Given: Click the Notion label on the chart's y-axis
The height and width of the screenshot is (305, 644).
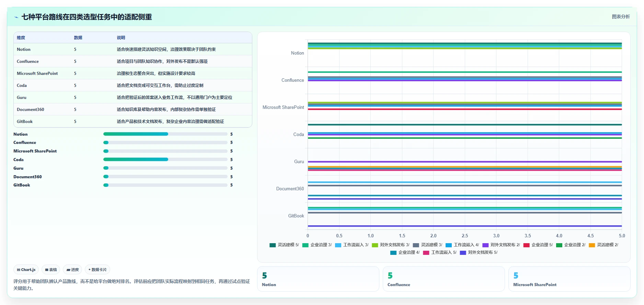Looking at the screenshot, I should (297, 53).
